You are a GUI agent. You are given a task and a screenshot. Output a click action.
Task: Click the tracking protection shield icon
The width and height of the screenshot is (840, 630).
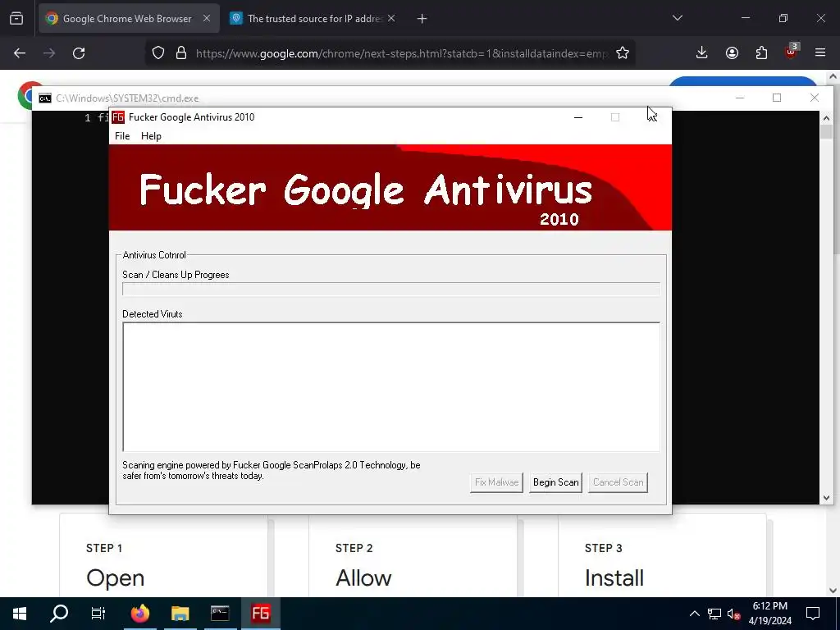pyautogui.click(x=158, y=53)
